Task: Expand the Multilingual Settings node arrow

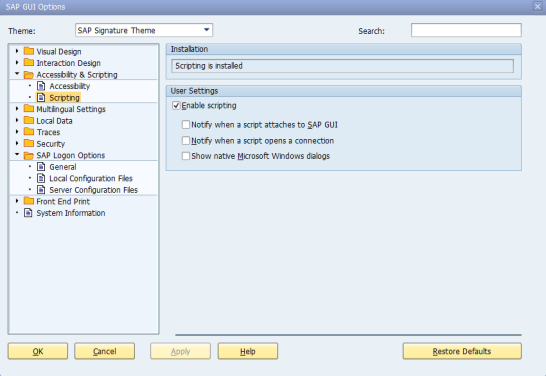Action: point(17,109)
